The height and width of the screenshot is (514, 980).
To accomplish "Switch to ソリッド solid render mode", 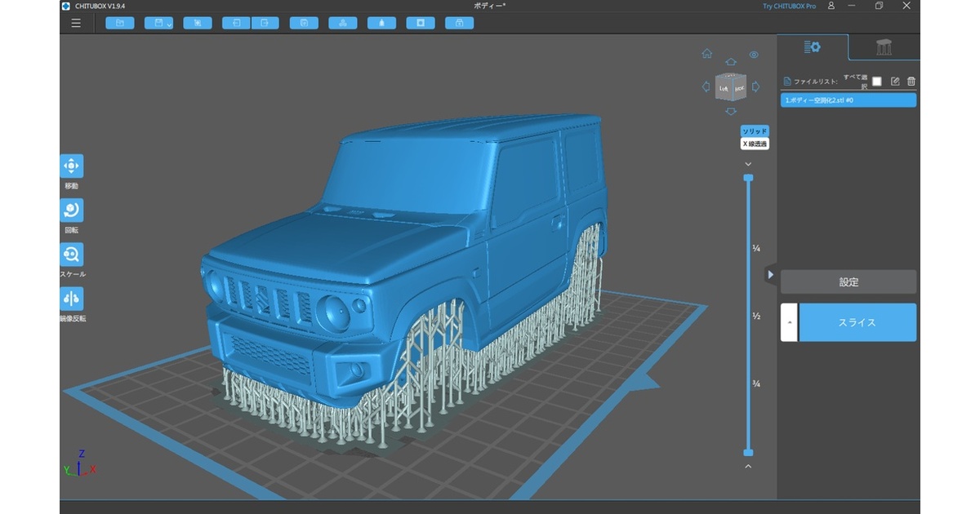I will pos(755,131).
